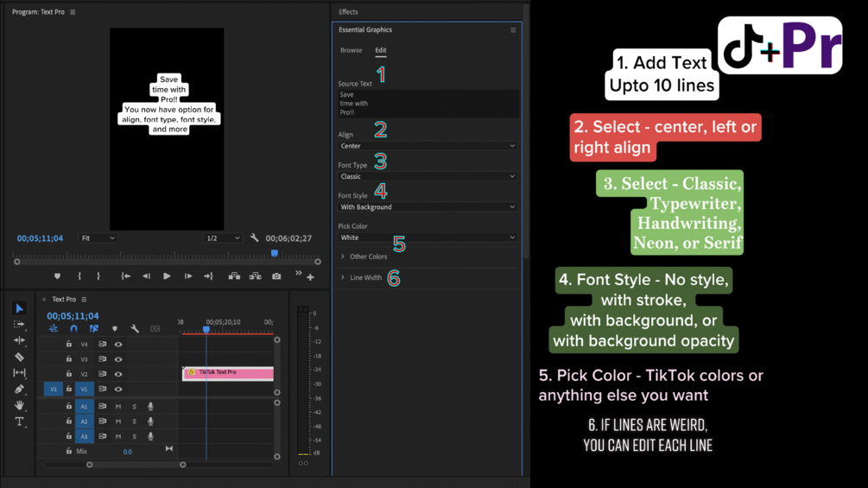Open the Fit zoom level dropdown
The width and height of the screenshot is (868, 488).
(98, 238)
